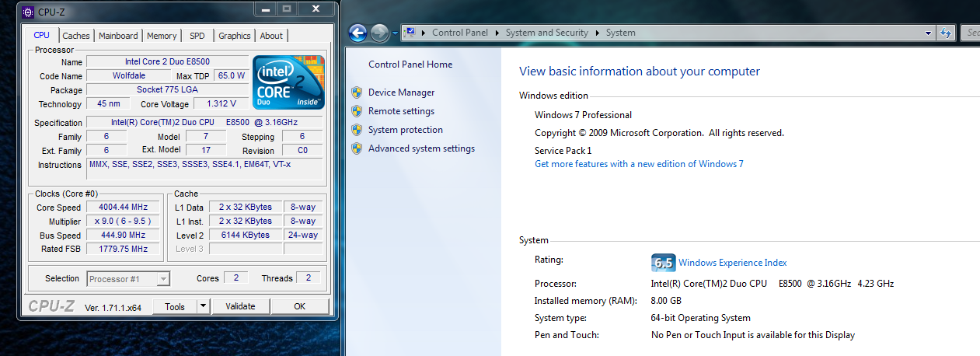Click the Control Panel address bar icon

[409, 33]
